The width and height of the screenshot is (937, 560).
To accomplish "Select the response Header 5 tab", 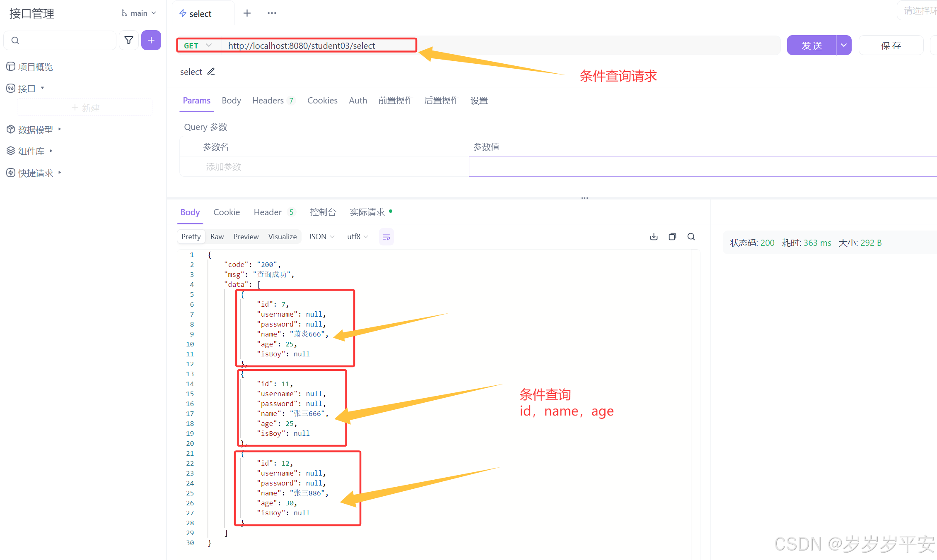I will [274, 212].
